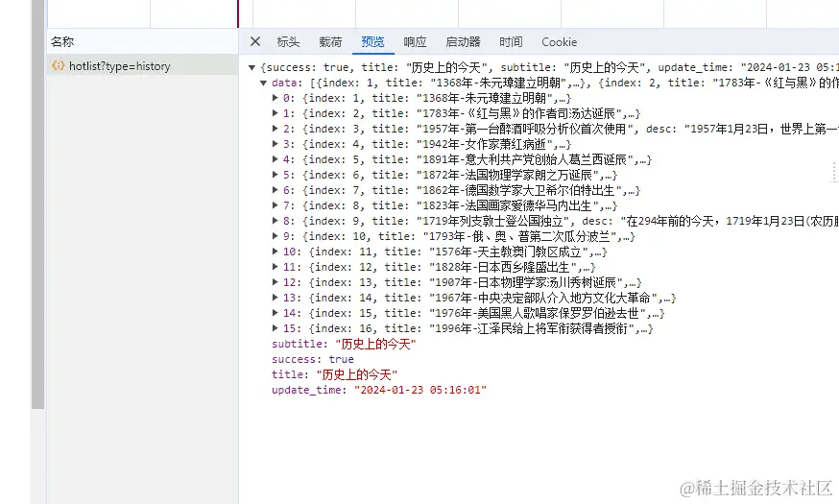This screenshot has width=839, height=504.
Task: Open the 时间 tab
Action: pyautogui.click(x=511, y=41)
